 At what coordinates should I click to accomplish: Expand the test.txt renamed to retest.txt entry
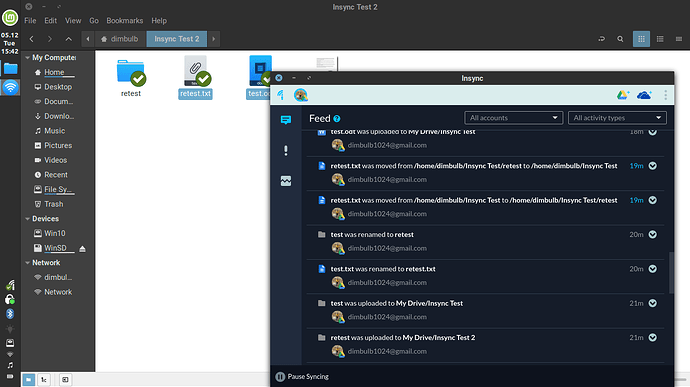(653, 269)
